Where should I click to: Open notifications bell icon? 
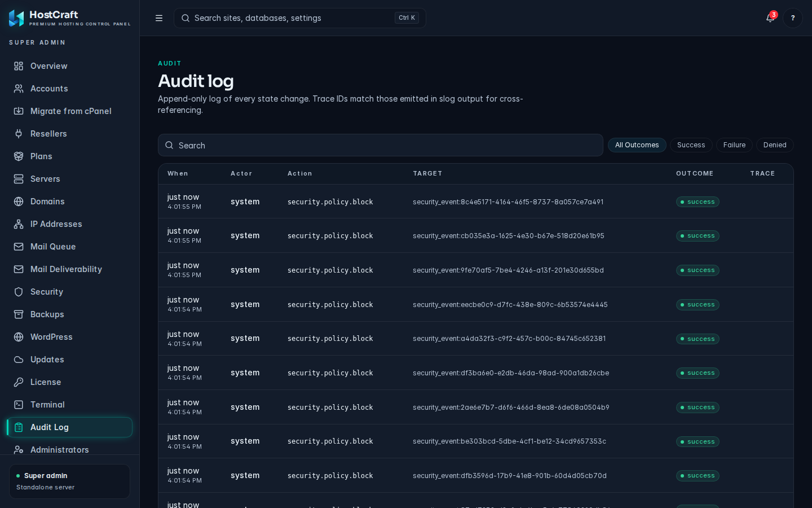click(x=770, y=18)
